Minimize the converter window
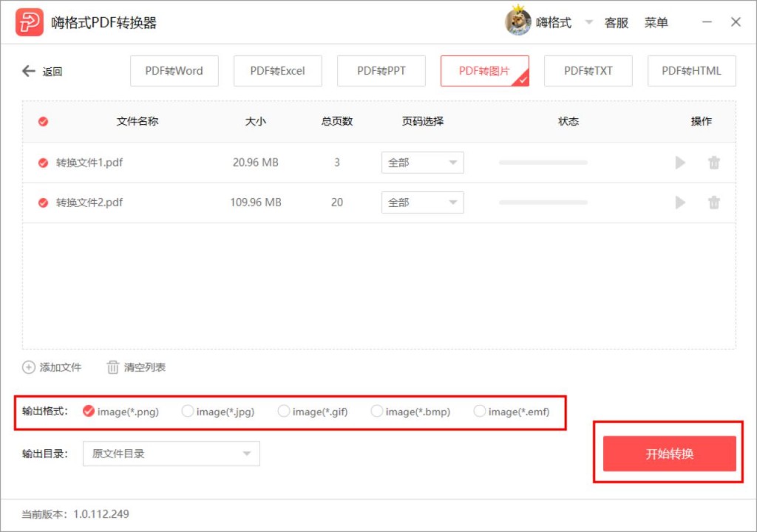 tap(707, 22)
